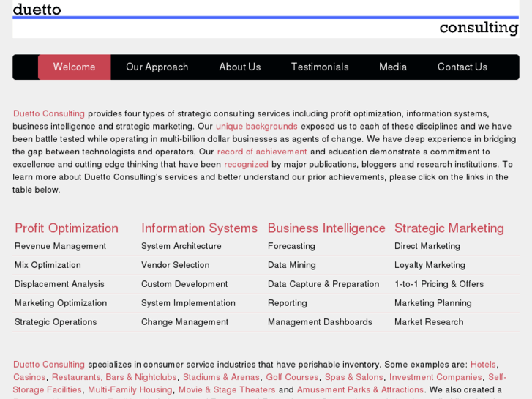Select Loyalty Marketing entry

pos(430,265)
